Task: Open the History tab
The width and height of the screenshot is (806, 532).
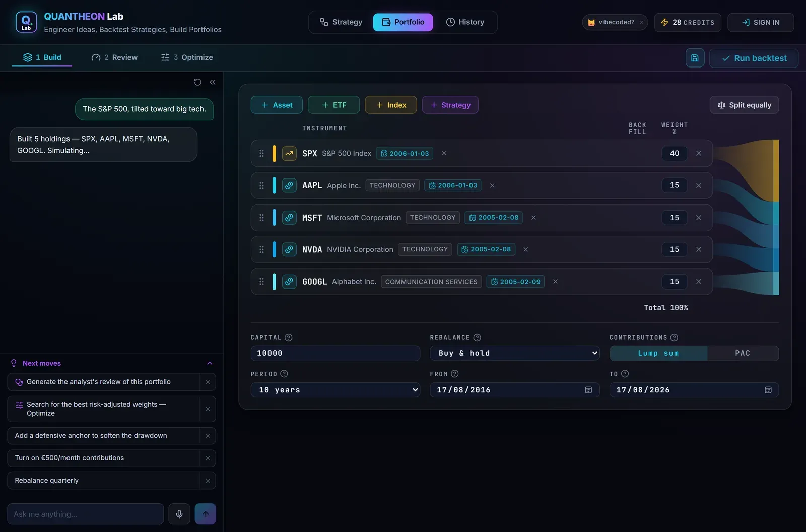Action: point(465,22)
